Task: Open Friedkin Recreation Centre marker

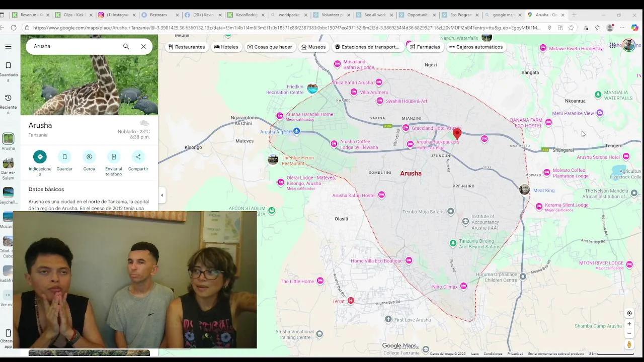Action: pyautogui.click(x=312, y=88)
